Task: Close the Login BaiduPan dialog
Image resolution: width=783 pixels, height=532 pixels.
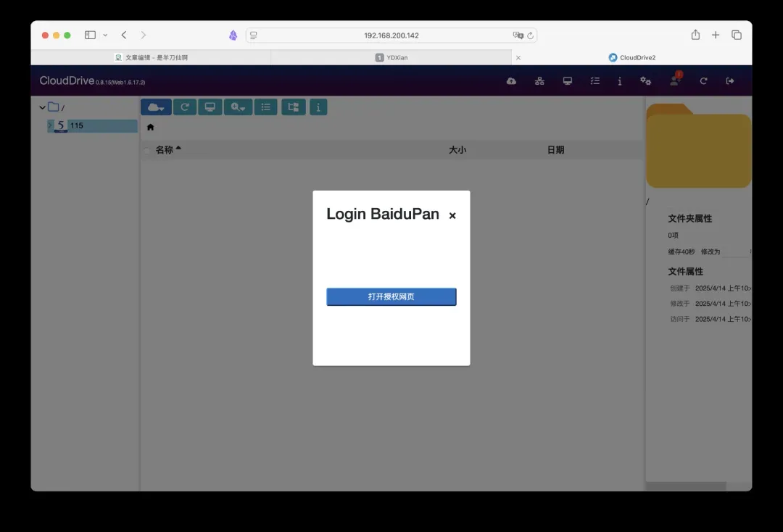Action: [452, 215]
